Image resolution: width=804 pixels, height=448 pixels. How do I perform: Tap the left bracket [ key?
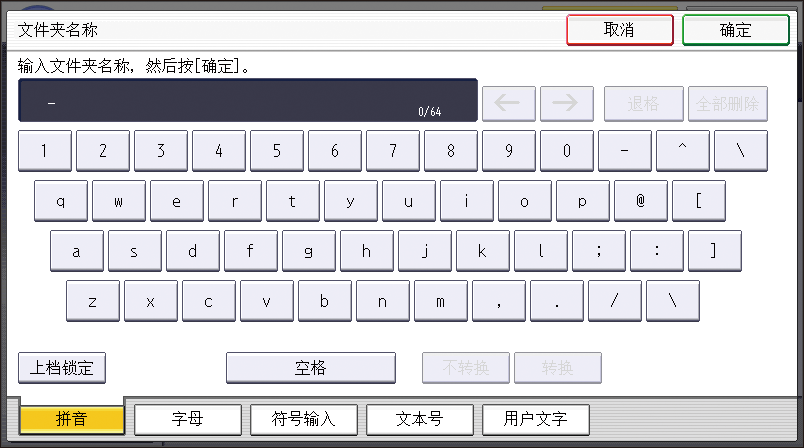point(698,200)
